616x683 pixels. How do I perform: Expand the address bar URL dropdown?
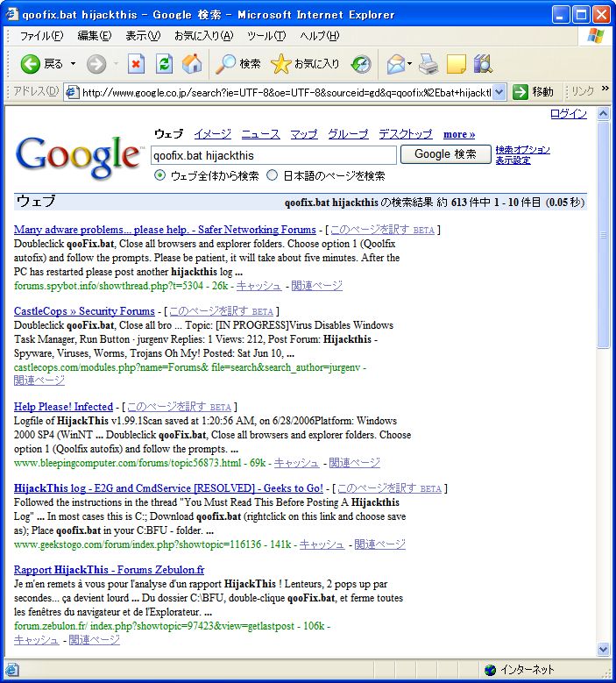(499, 92)
